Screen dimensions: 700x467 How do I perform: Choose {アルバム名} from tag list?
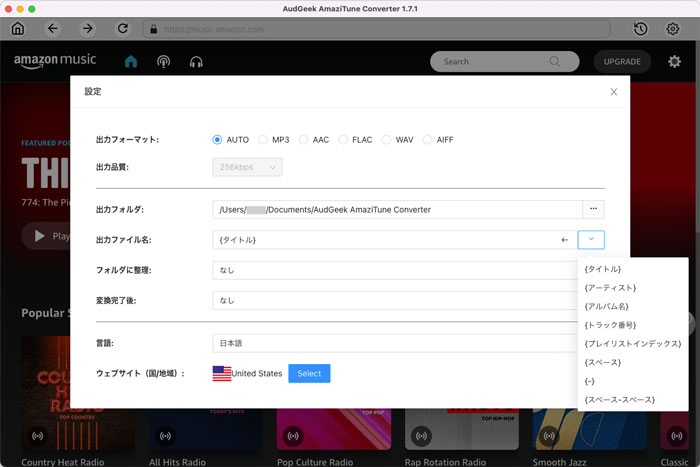(x=633, y=306)
